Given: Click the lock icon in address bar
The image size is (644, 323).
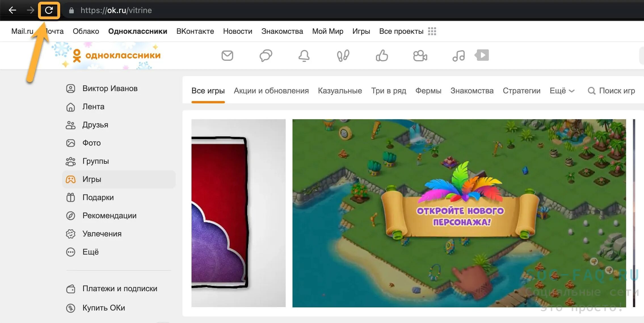Looking at the screenshot, I should click(71, 11).
